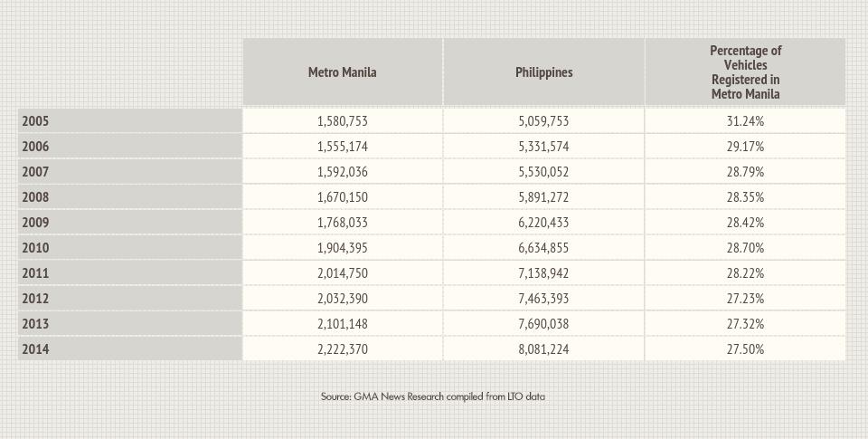The height and width of the screenshot is (439, 868).
Task: Click the 2009 Metro Manila value 1,768,033
Action: pos(342,223)
